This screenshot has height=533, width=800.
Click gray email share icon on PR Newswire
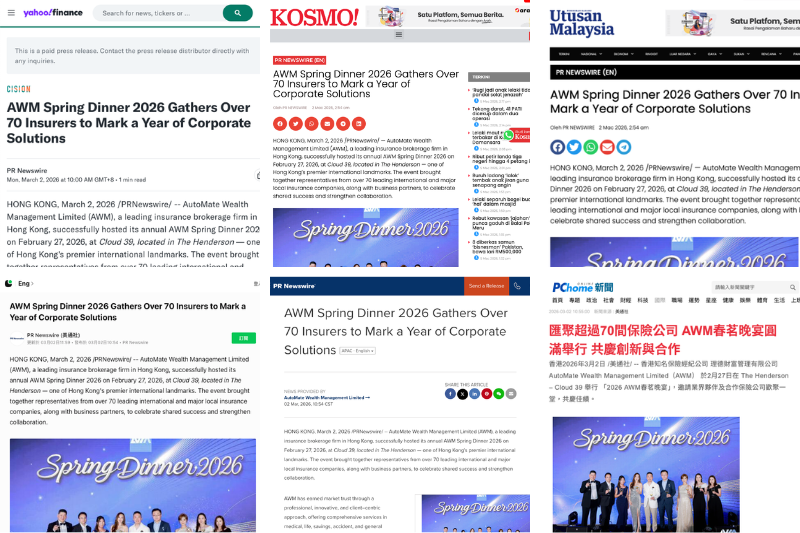pos(511,394)
